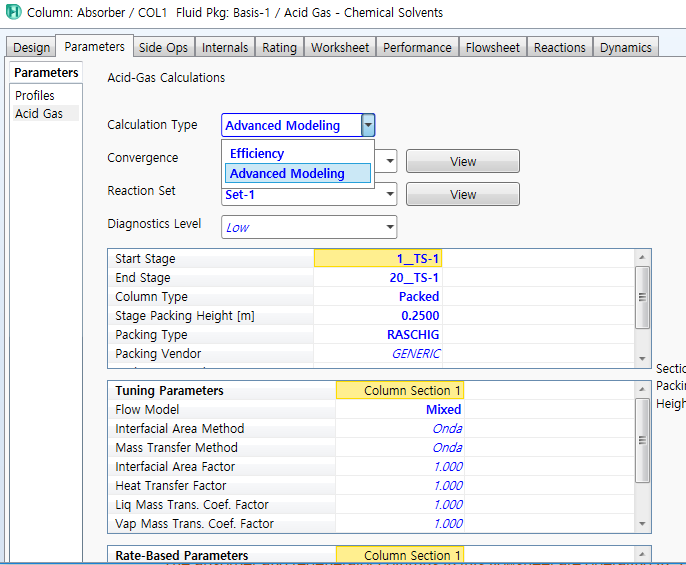Viewport: 686px width, 565px height.
Task: Go to the Rating tab
Action: pos(280,47)
